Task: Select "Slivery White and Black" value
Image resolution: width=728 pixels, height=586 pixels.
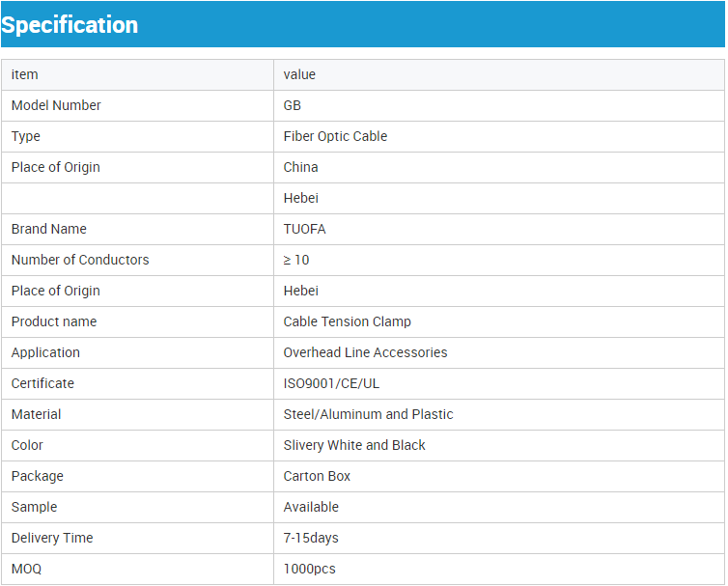Action: (x=354, y=445)
